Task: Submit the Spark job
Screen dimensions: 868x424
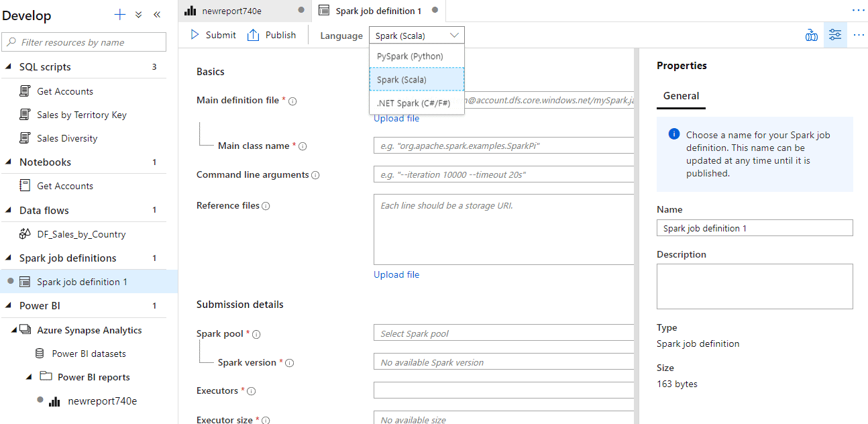Action: coord(213,35)
